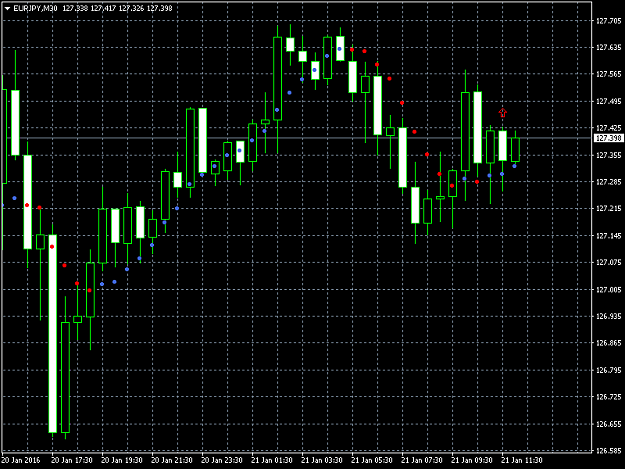Click the price scale value 126.795
Image resolution: width=625 pixels, height=469 pixels.
point(608,370)
